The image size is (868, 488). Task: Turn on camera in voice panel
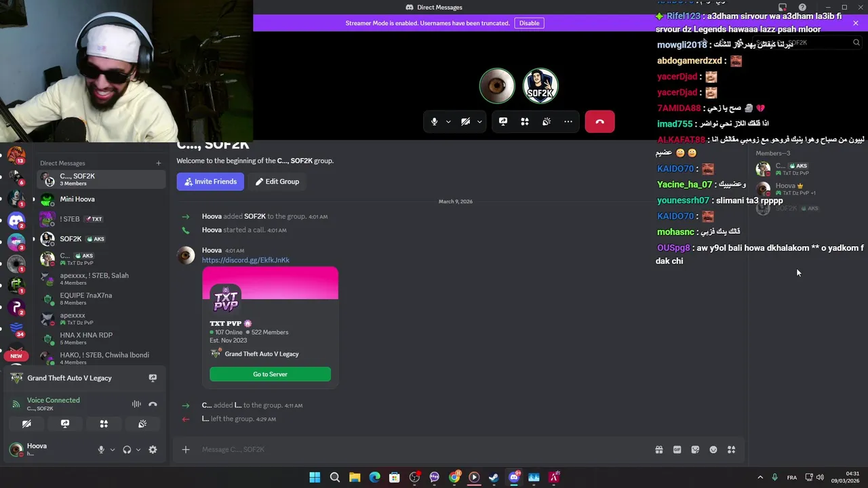click(x=26, y=424)
